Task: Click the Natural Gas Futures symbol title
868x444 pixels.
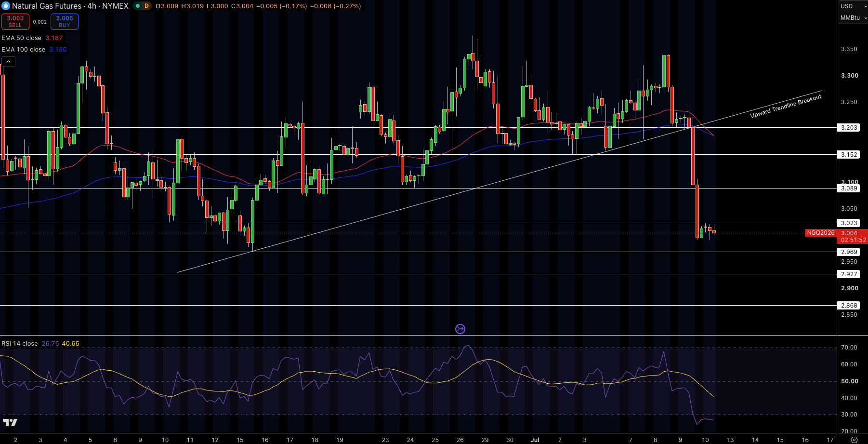Action: pyautogui.click(x=70, y=6)
